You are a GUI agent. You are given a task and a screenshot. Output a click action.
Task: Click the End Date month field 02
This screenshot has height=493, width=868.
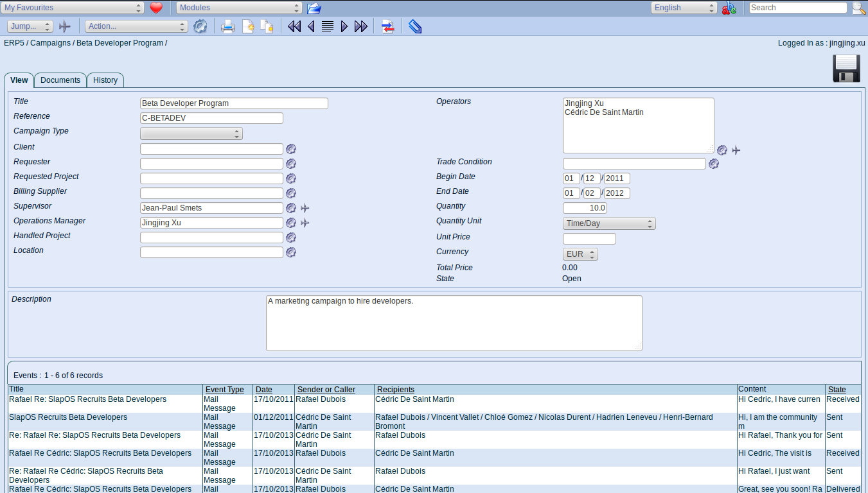(592, 193)
